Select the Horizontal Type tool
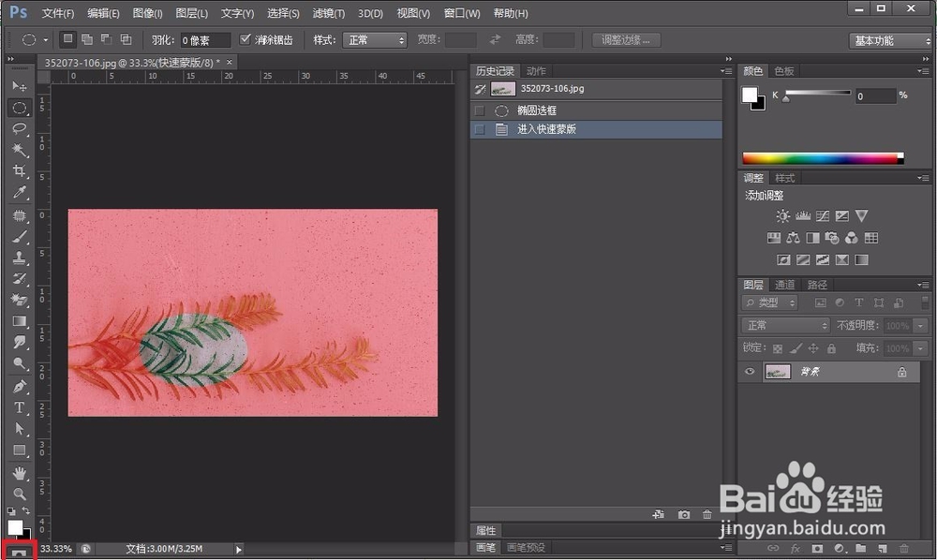Viewport: 937px width, 560px height. [x=19, y=407]
